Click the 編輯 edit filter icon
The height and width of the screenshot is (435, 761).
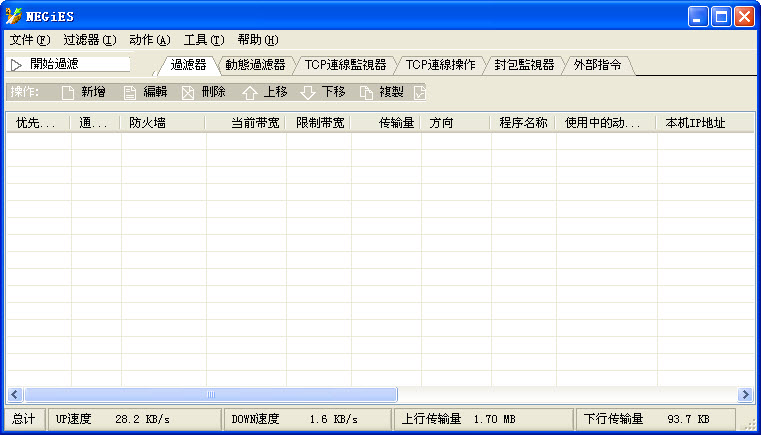[x=130, y=92]
